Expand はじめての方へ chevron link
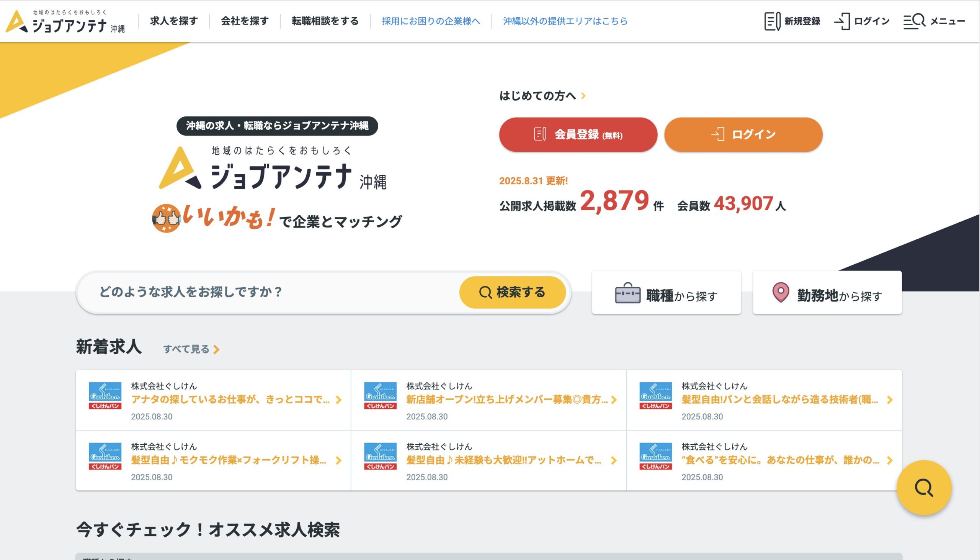The image size is (980, 560). pos(583,96)
